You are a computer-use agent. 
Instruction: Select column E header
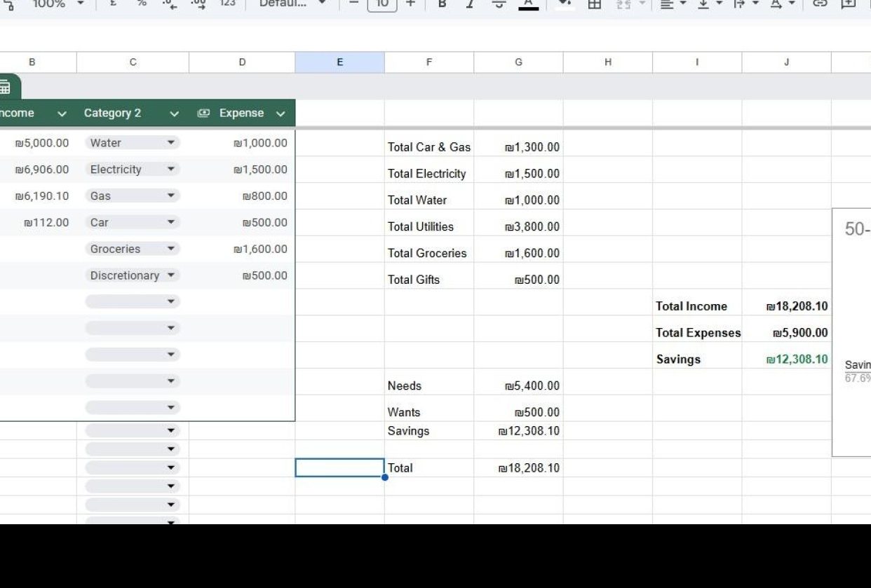339,62
